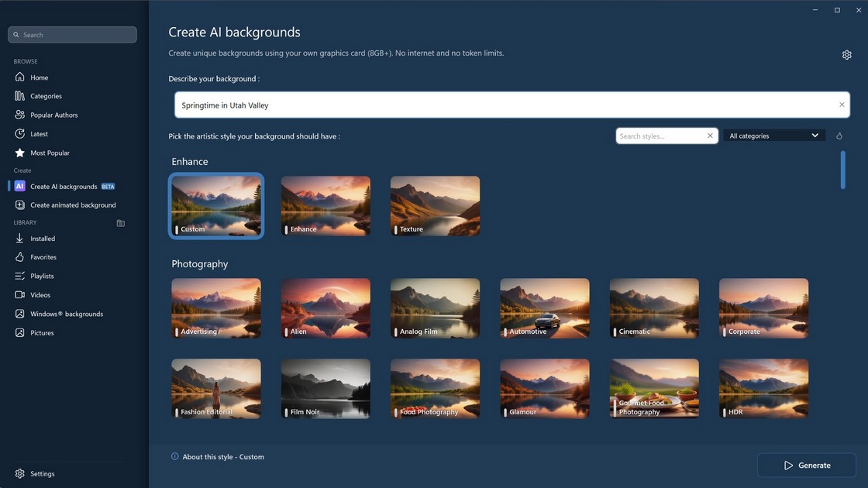Viewport: 868px width, 488px height.
Task: Click the favorite styles filter icon
Action: [x=839, y=136]
